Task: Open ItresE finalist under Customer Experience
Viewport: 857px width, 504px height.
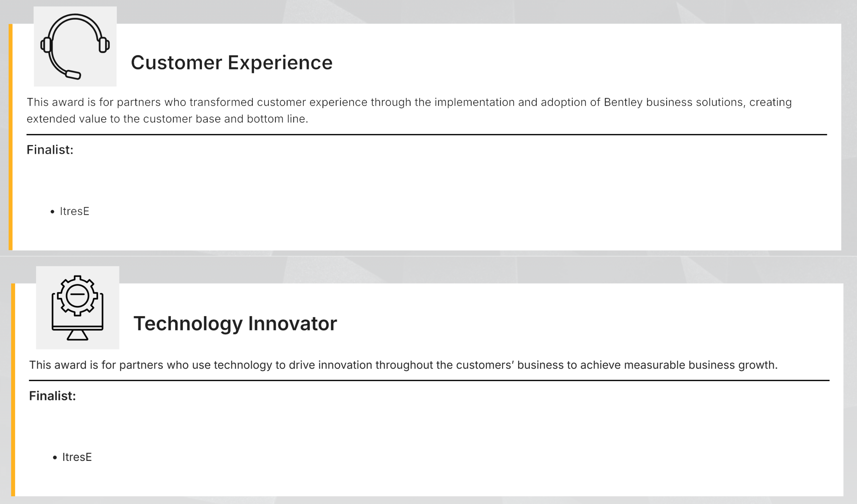Action: pyautogui.click(x=74, y=211)
